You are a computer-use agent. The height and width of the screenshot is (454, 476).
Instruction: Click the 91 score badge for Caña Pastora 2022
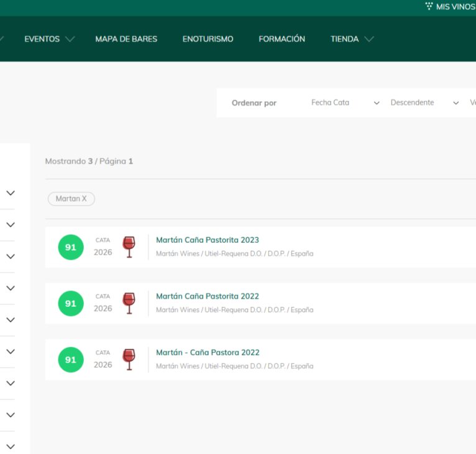[71, 360]
